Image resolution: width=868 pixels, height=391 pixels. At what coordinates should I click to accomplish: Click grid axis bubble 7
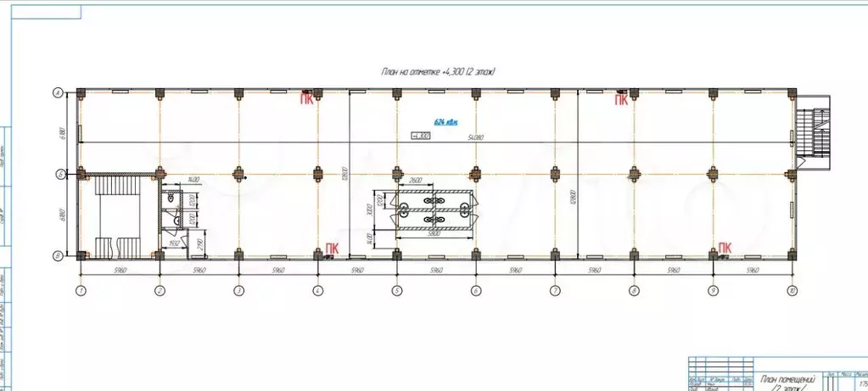[x=555, y=290]
